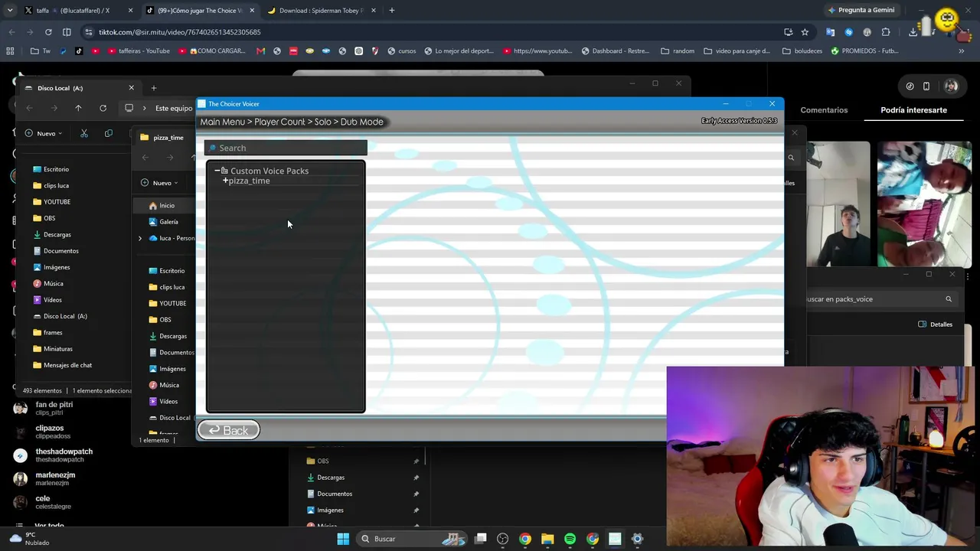Viewport: 980px width, 551px height.
Task: Reload the TikTok page
Action: tap(48, 32)
